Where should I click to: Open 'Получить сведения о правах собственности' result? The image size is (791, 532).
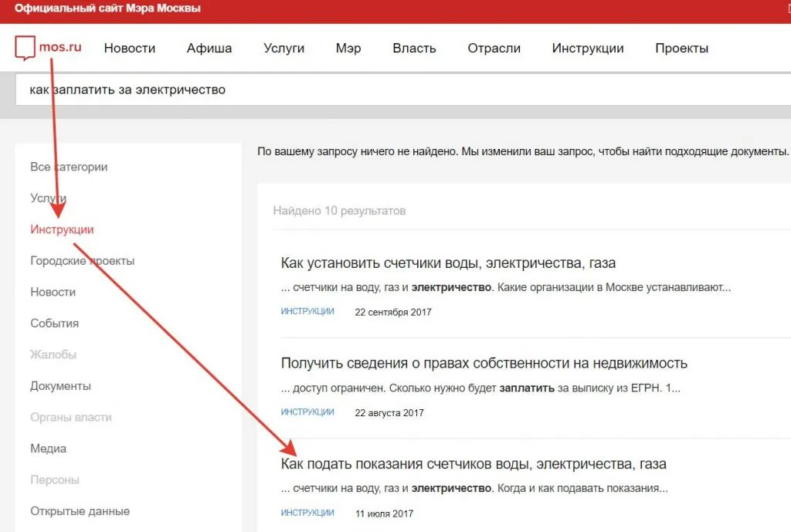484,363
